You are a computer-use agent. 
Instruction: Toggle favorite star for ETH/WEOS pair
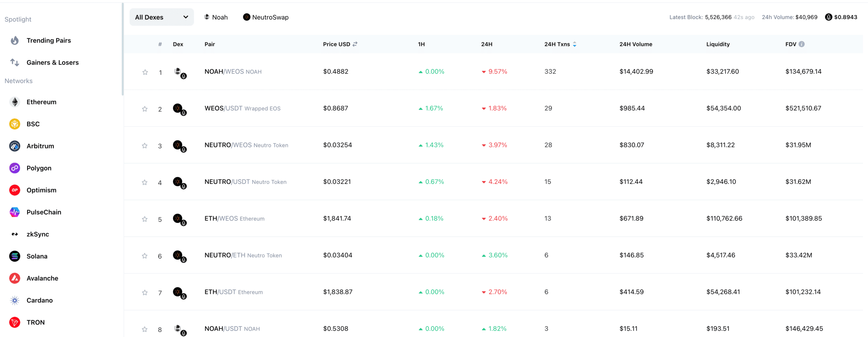click(x=145, y=219)
